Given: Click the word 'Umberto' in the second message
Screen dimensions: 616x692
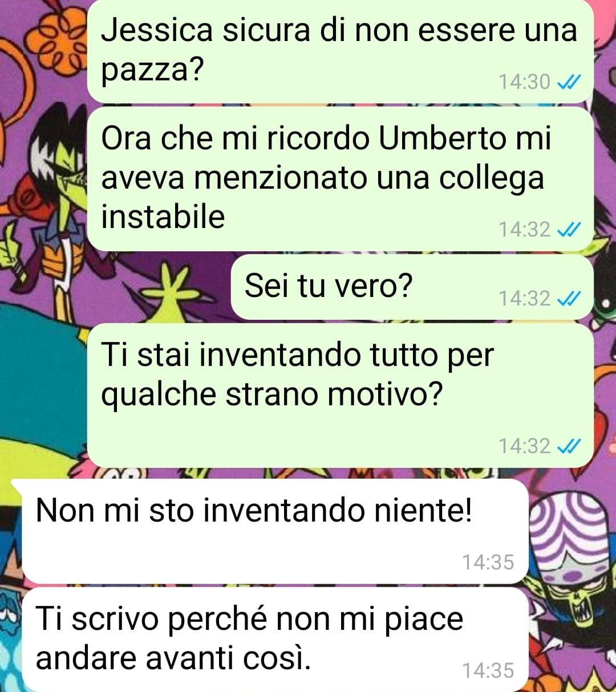Looking at the screenshot, I should [x=442, y=138].
